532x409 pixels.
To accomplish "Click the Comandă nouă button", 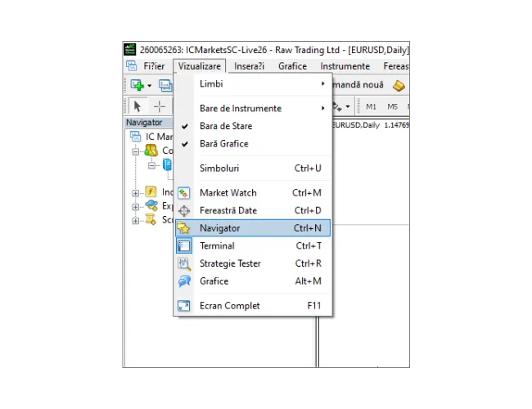I will pos(358,85).
